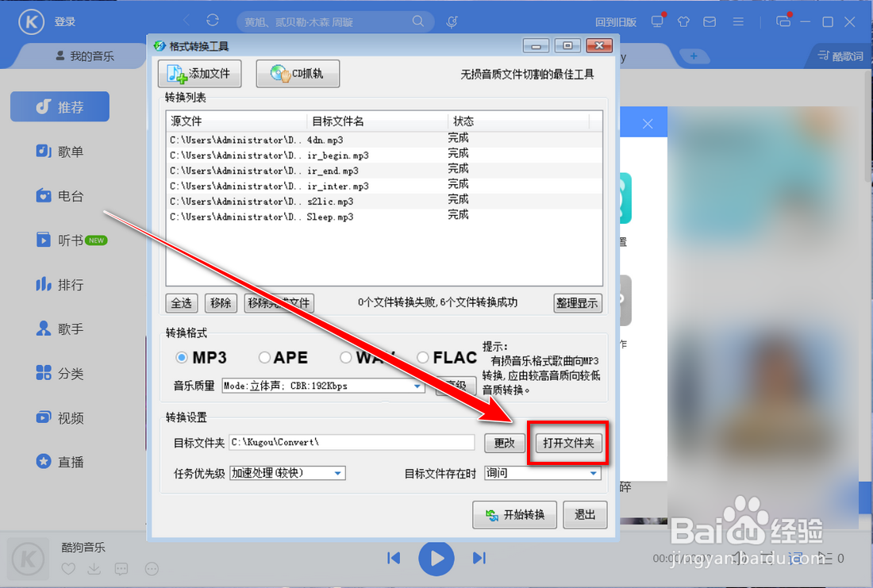This screenshot has height=588, width=873.
Task: Close the blue panel behind the dialog
Action: tap(648, 124)
